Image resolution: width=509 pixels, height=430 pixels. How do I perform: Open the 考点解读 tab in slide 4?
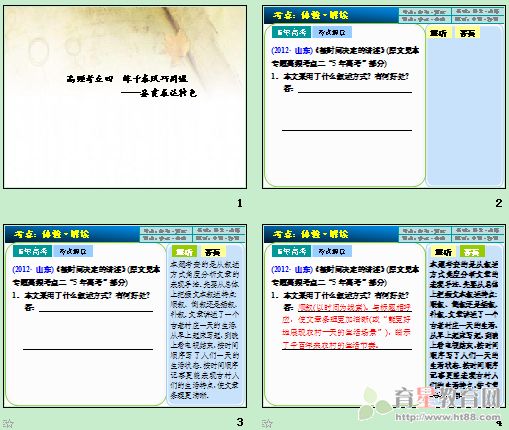(x=332, y=251)
